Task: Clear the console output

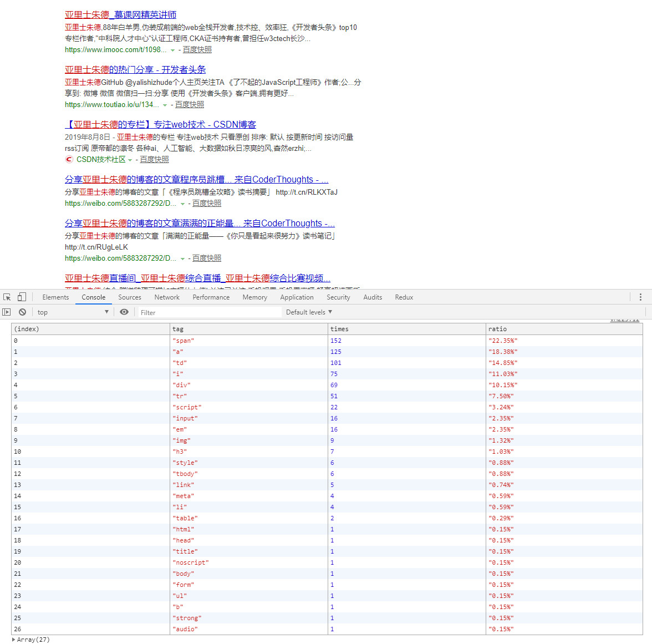Action: 22,312
